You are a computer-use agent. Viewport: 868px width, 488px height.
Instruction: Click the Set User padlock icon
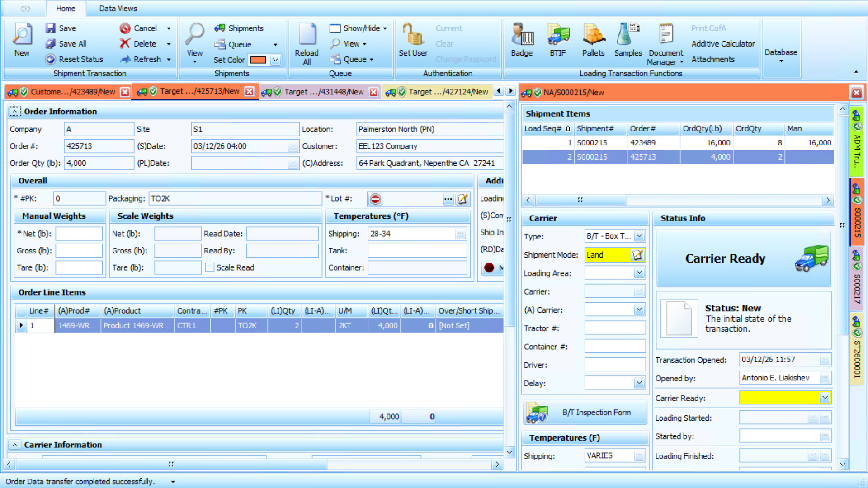tap(413, 34)
